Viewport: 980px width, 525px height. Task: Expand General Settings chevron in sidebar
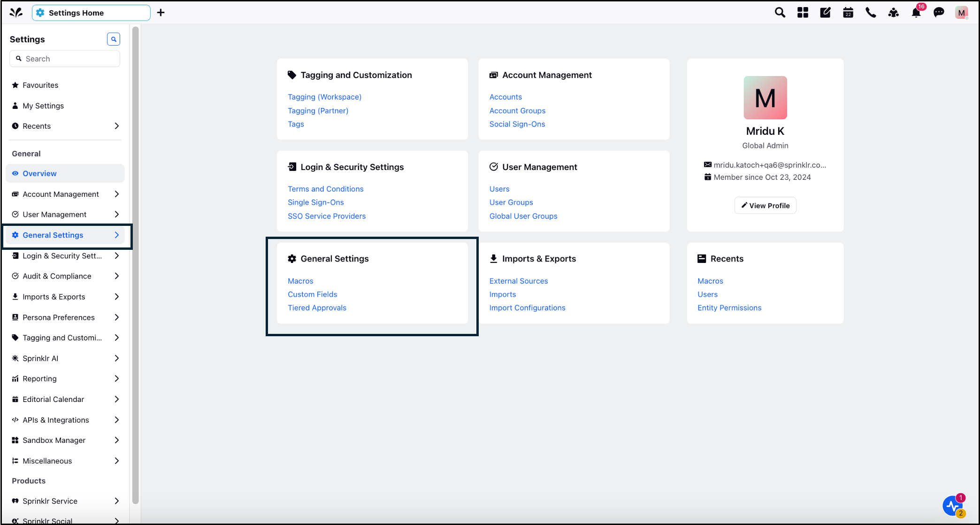tap(117, 235)
